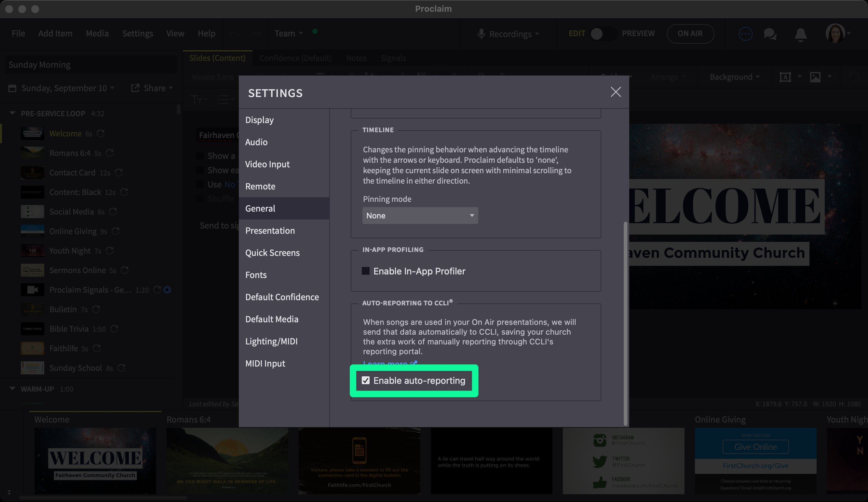Click the Recordings microphone icon
The width and height of the screenshot is (868, 502).
tap(481, 34)
